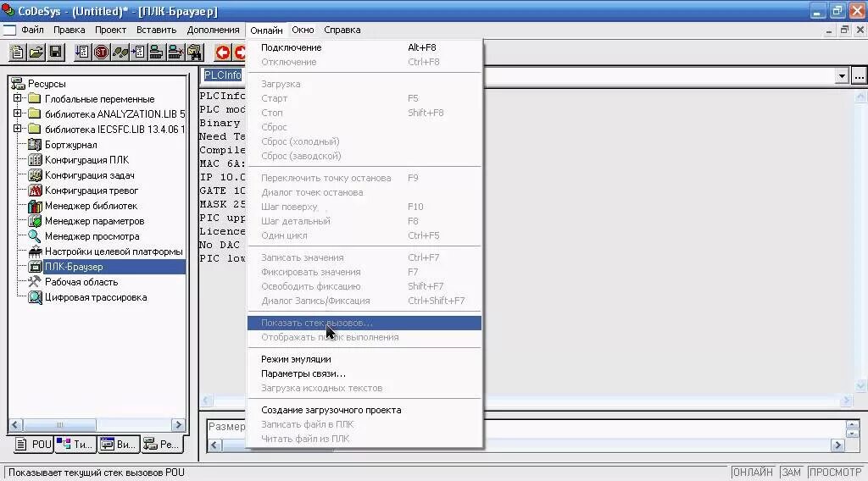Click the Цифровая трассировка icon
Viewport: 868px width, 481px height.
(35, 297)
